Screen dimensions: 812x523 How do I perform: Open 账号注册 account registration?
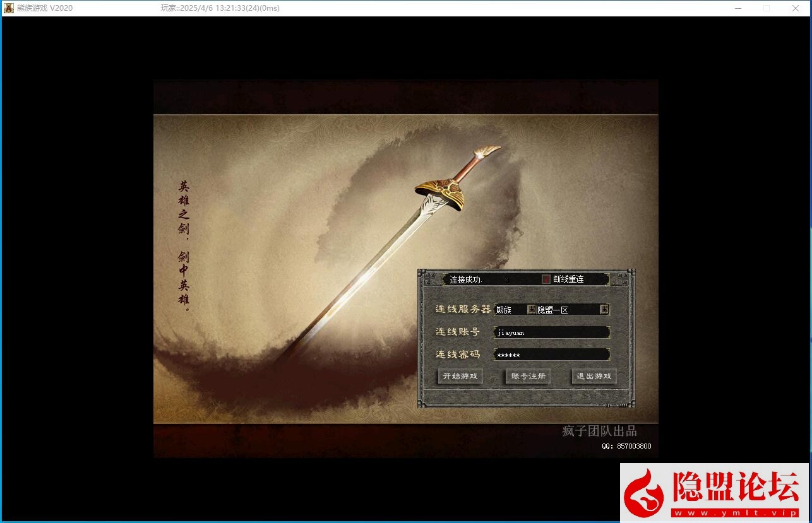(528, 377)
